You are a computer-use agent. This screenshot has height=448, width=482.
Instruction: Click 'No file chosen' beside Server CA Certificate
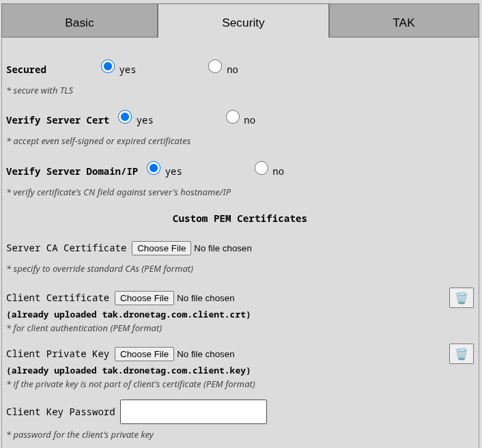pos(223,248)
